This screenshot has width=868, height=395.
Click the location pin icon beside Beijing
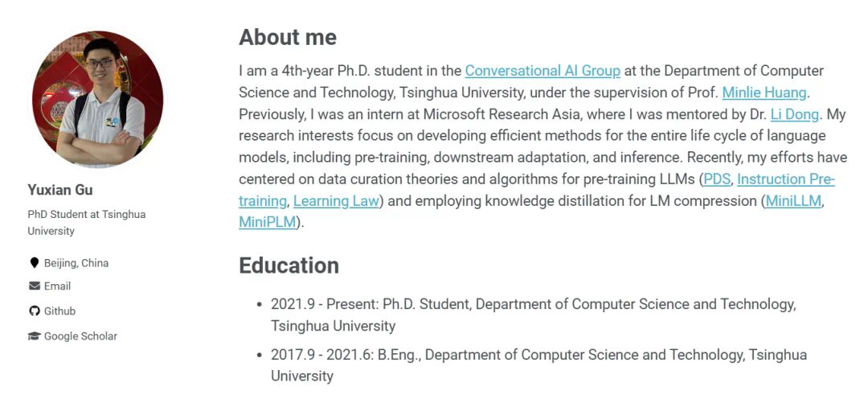35,262
